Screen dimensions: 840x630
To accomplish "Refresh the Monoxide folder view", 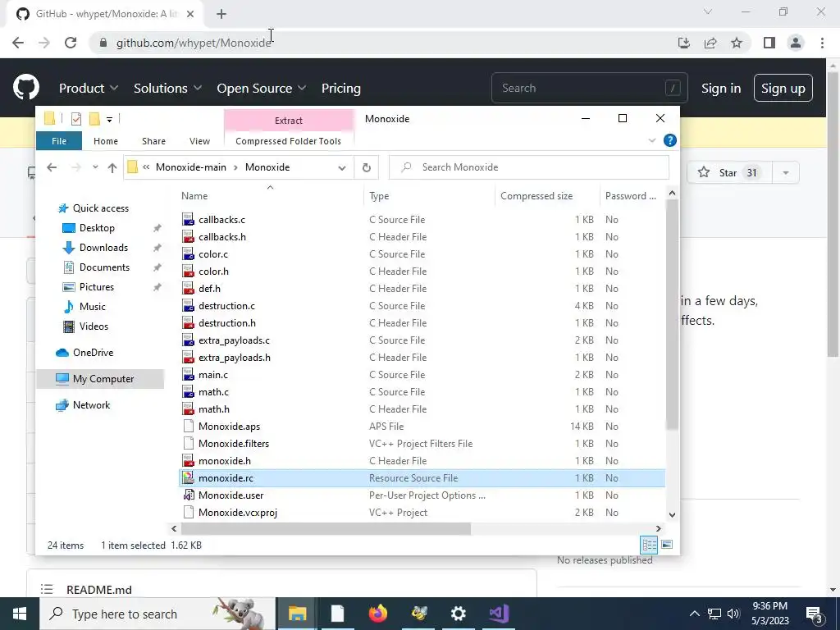I will 367,167.
